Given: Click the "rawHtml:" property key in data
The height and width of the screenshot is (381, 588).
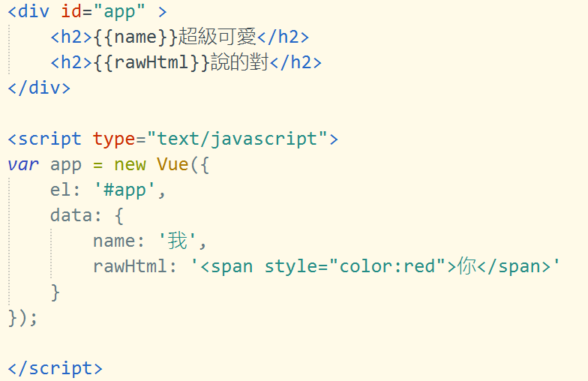Looking at the screenshot, I should click(135, 266).
